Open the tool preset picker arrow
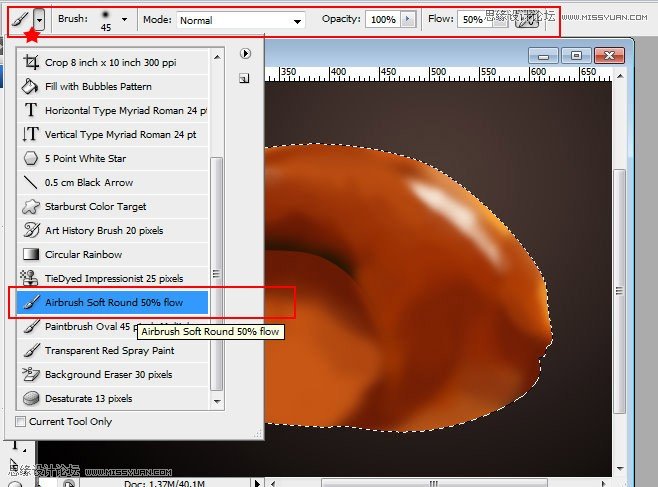658x487 pixels. pyautogui.click(x=38, y=19)
